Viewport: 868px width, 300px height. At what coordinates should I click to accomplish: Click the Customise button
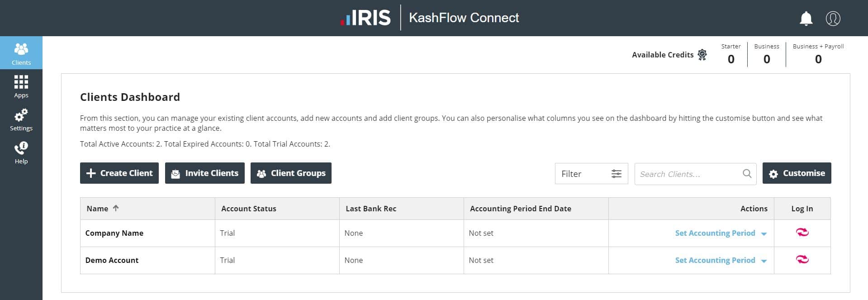pyautogui.click(x=797, y=173)
